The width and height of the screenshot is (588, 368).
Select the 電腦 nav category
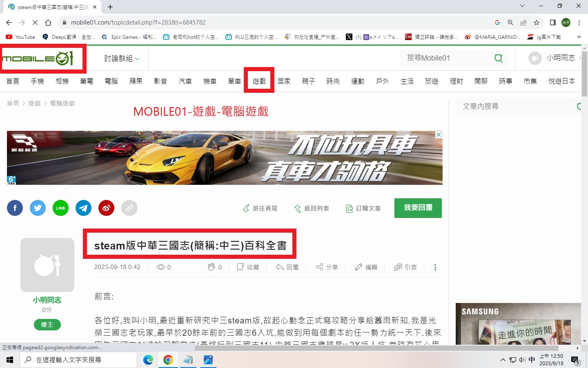click(x=111, y=81)
